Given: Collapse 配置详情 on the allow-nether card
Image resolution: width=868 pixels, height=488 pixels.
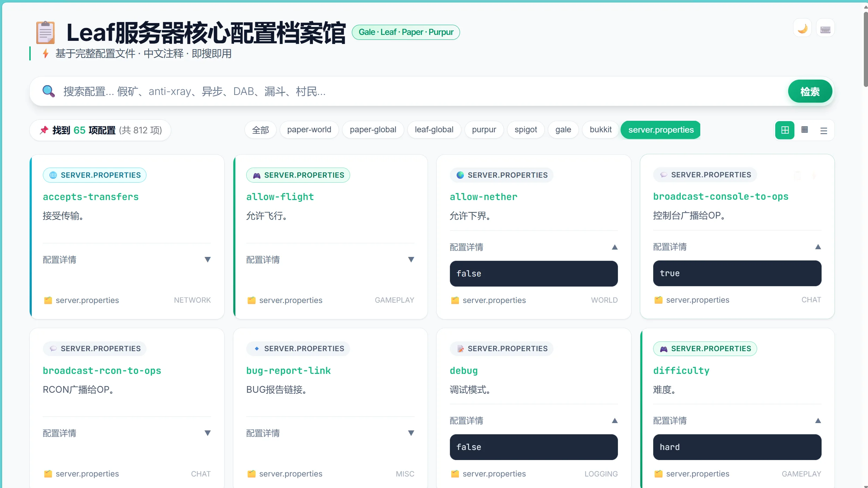Looking at the screenshot, I should tap(534, 247).
